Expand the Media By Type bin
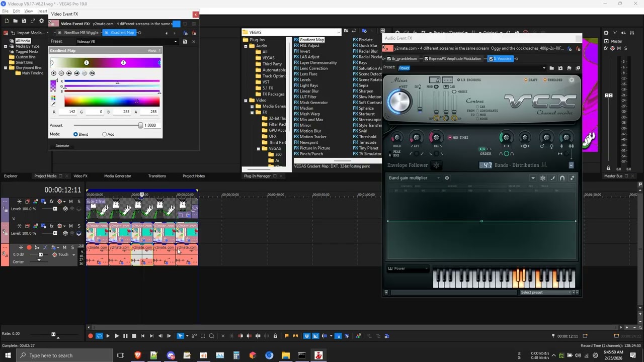 click(6, 46)
